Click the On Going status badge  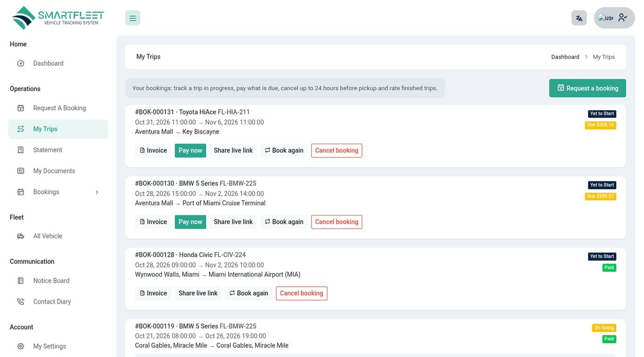(604, 328)
